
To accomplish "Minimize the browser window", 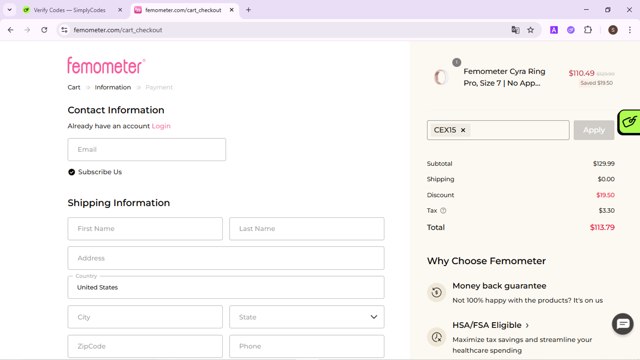I will coord(587,10).
